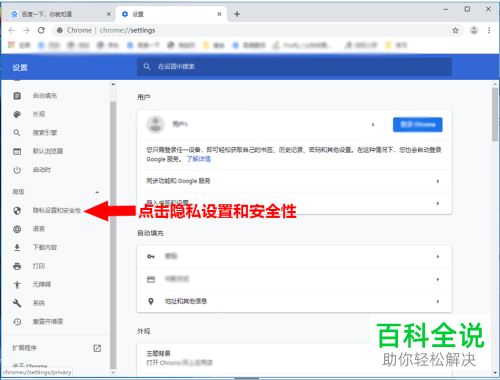Open Default browser icon in sidebar

pos(17,151)
